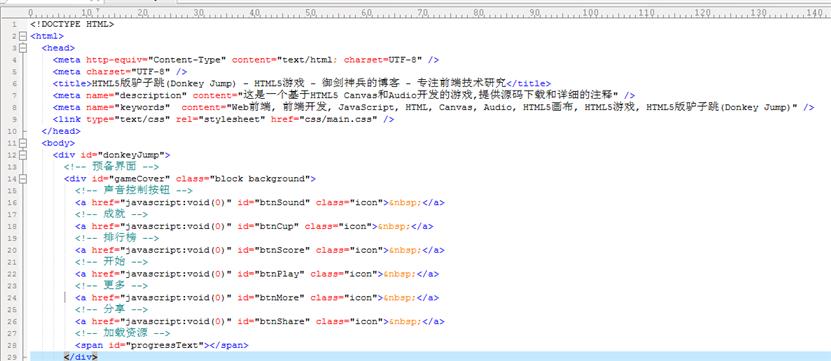Click the "btnSound" id value
The width and height of the screenshot is (831, 361).
pos(283,202)
